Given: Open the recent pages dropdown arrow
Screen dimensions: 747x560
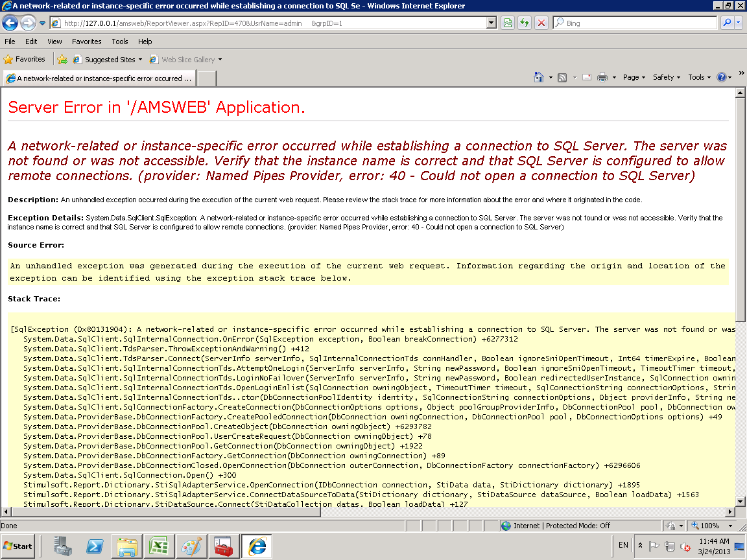Looking at the screenshot, I should pos(42,23).
